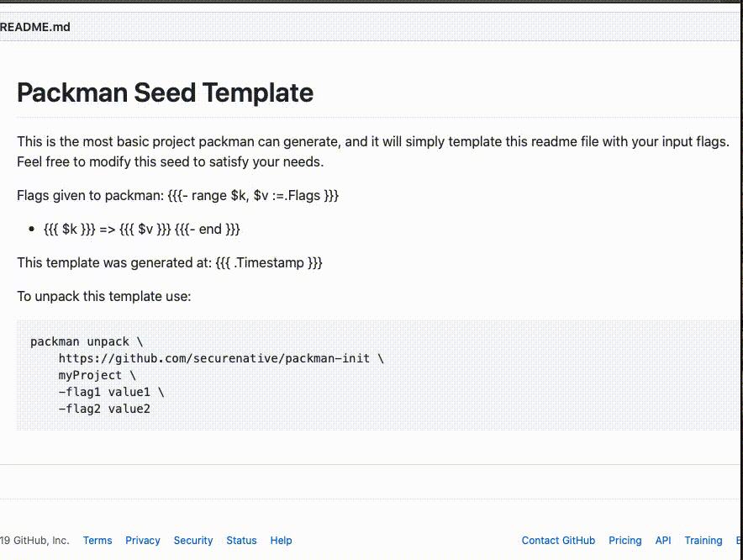Click the Packman Seed Template heading
The image size is (743, 560).
[x=165, y=92]
